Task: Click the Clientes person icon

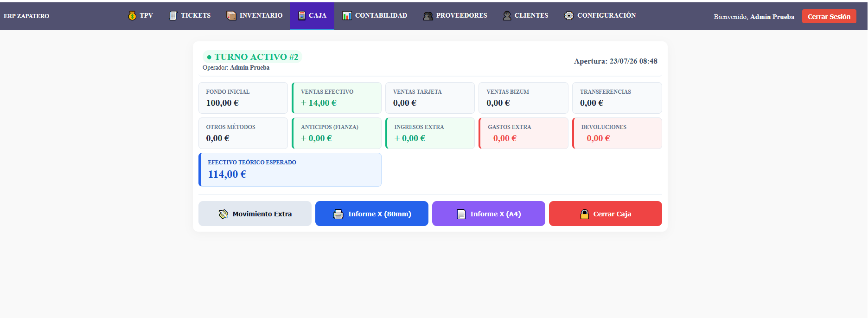Action: [x=507, y=16]
